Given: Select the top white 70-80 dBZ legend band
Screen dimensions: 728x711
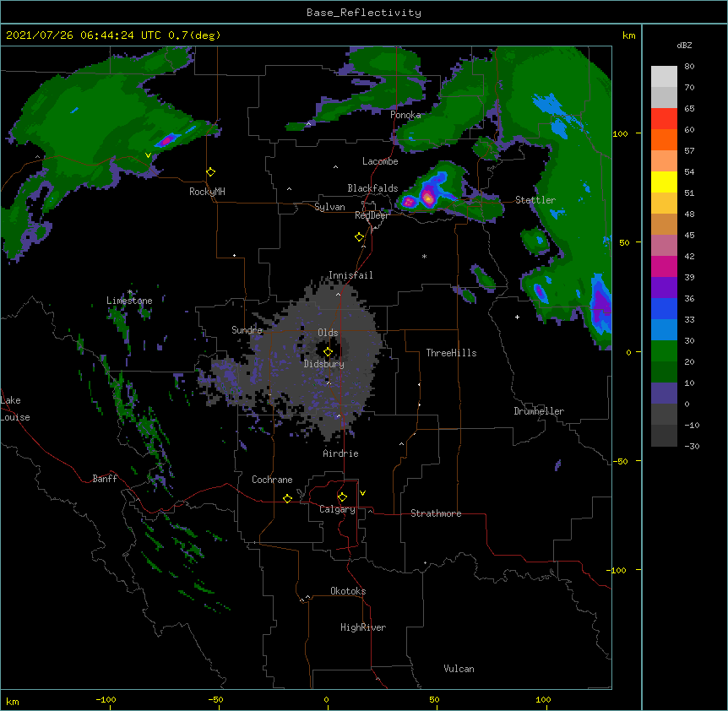Looking at the screenshot, I should pos(664,77).
